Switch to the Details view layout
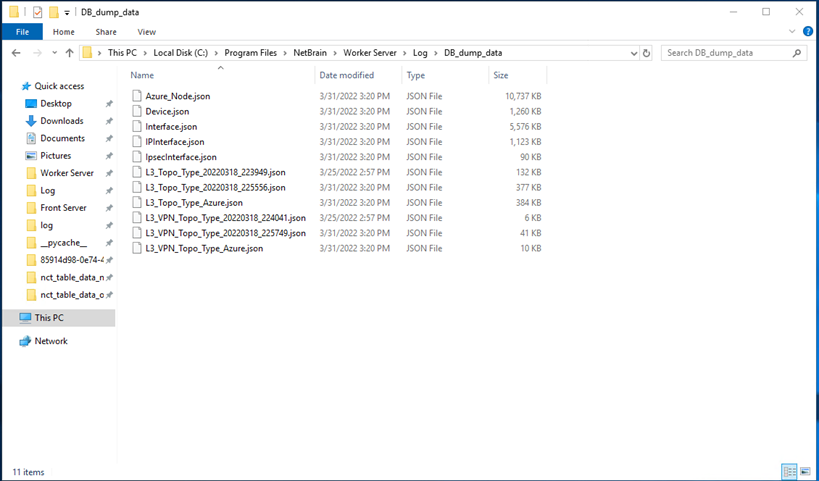Image resolution: width=819 pixels, height=481 pixels. point(790,472)
